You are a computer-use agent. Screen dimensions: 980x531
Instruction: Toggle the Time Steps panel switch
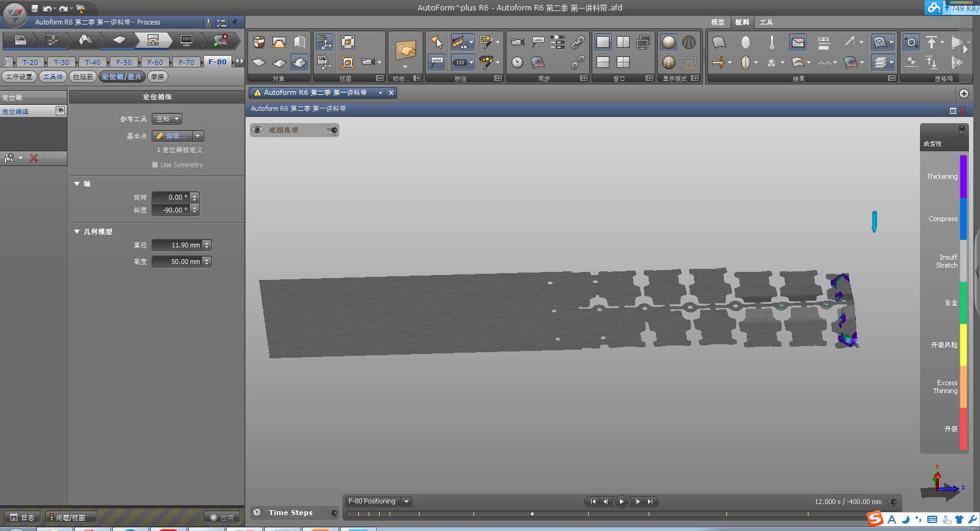332,513
